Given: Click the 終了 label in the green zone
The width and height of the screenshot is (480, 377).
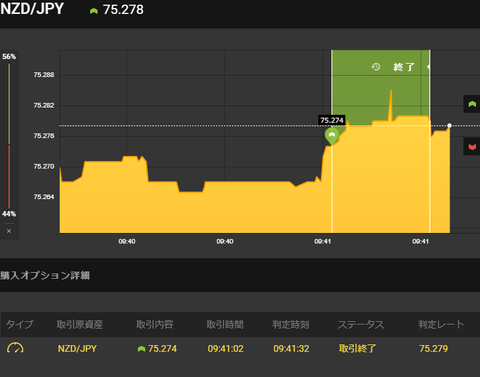Looking at the screenshot, I should point(404,67).
